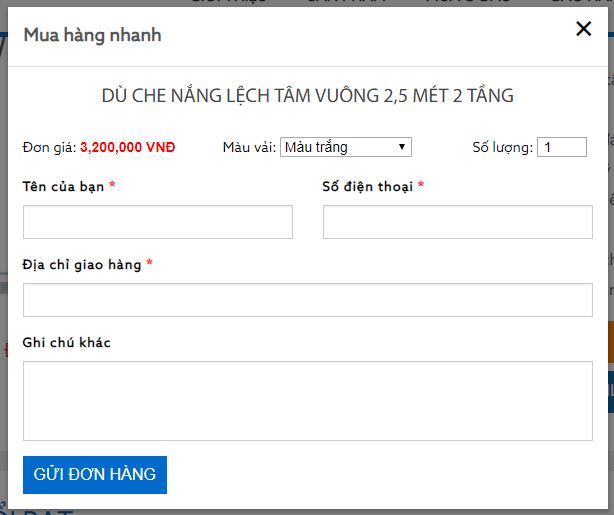Click the Số điện thoại input box
Viewport: 614px width, 515px height.
coord(457,222)
